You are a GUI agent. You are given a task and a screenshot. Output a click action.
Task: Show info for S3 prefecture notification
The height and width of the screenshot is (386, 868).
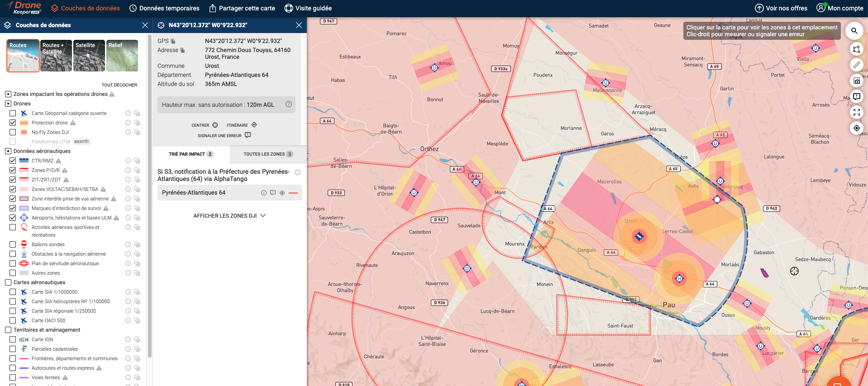coord(298,172)
